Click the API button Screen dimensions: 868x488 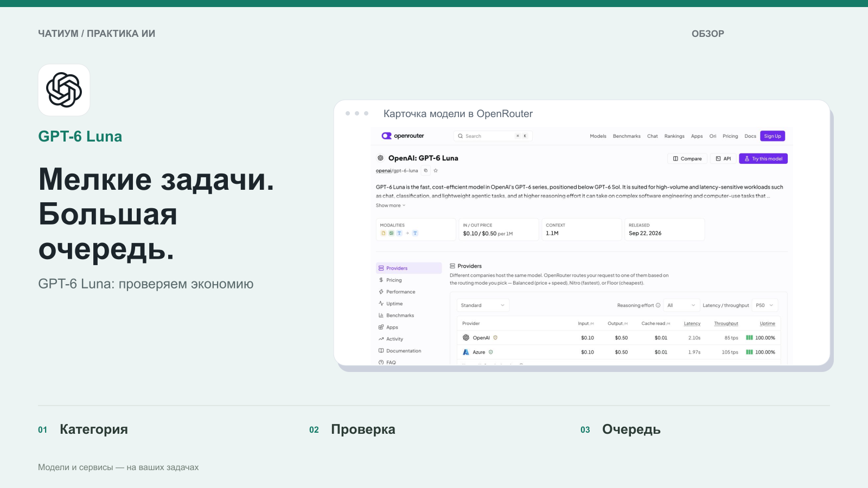pos(723,159)
